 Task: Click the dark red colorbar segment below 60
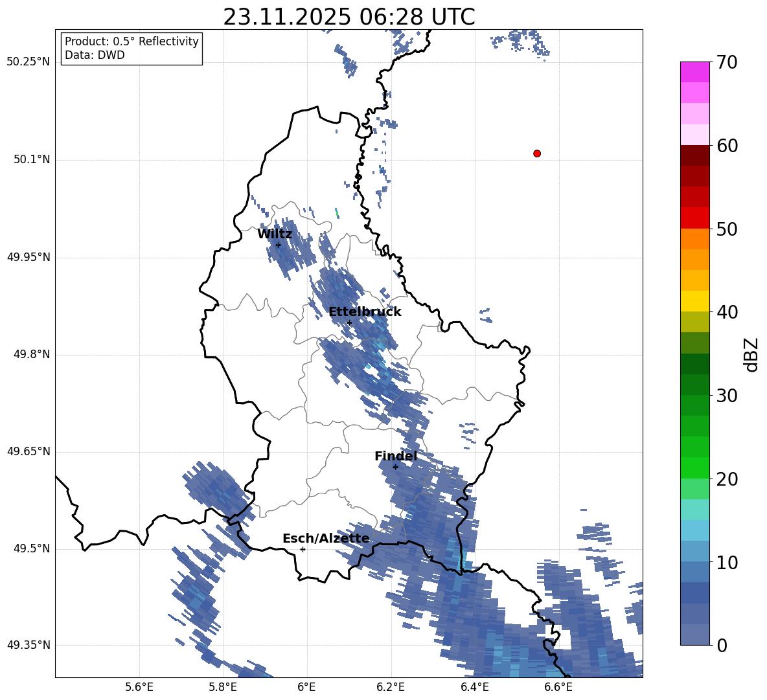(x=694, y=155)
